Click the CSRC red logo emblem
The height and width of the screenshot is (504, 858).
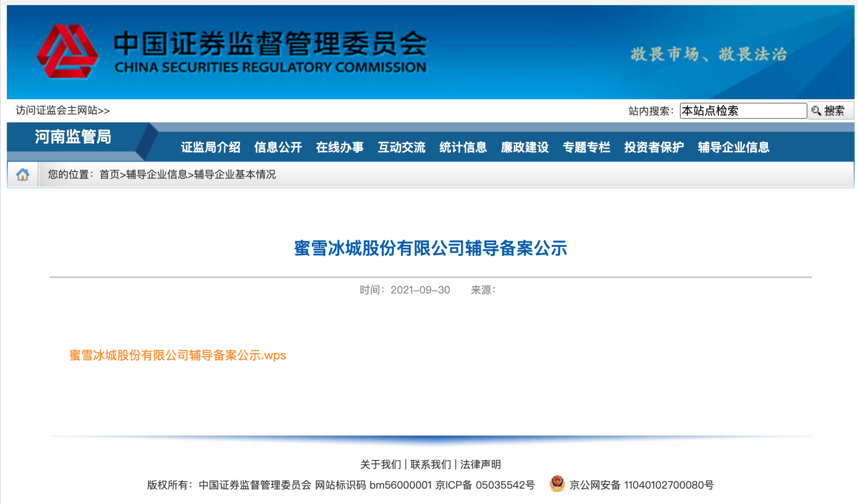click(67, 51)
